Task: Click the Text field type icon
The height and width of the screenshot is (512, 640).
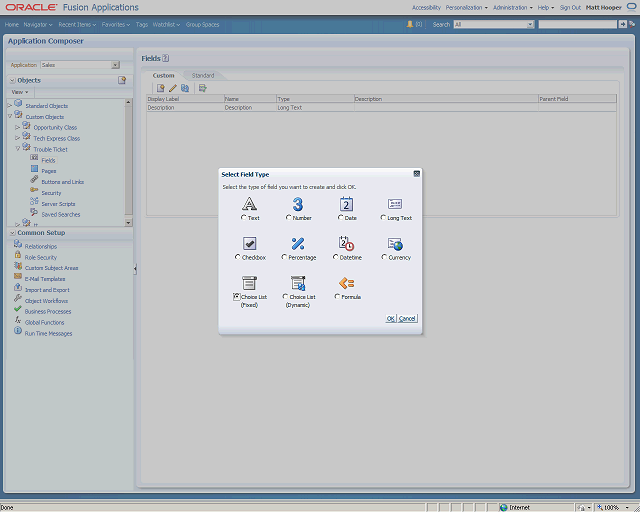Action: point(249,203)
